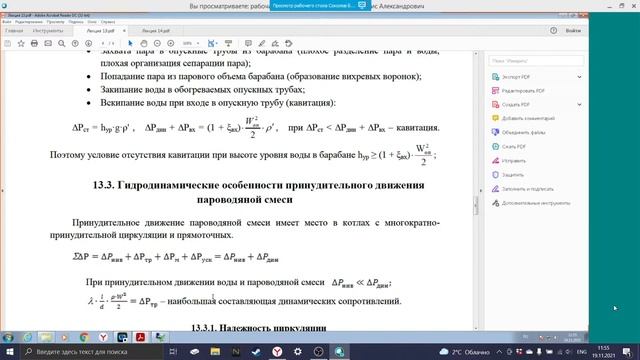The height and width of the screenshot is (360, 640).
Task: Open Steam from Windows taskbar
Action: pyautogui.click(x=256, y=352)
